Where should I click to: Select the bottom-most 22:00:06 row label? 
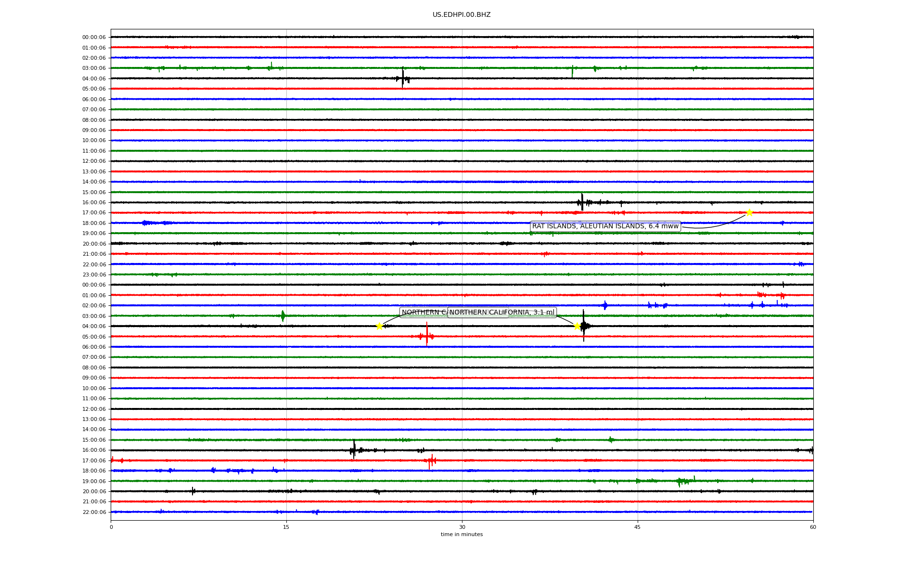click(94, 512)
